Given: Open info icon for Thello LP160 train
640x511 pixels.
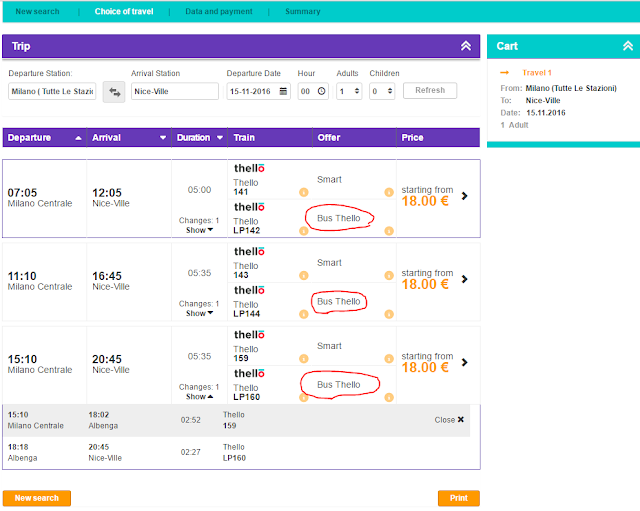Looking at the screenshot, I should tap(304, 397).
